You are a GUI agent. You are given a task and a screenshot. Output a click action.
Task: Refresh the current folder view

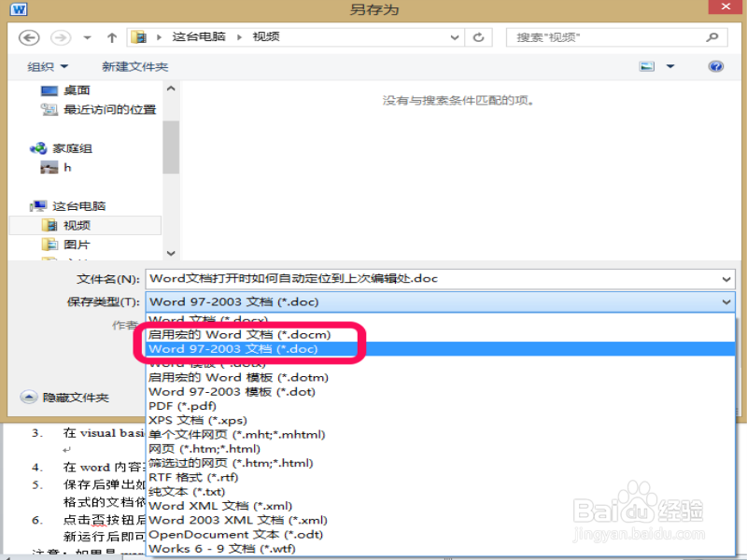[x=479, y=37]
